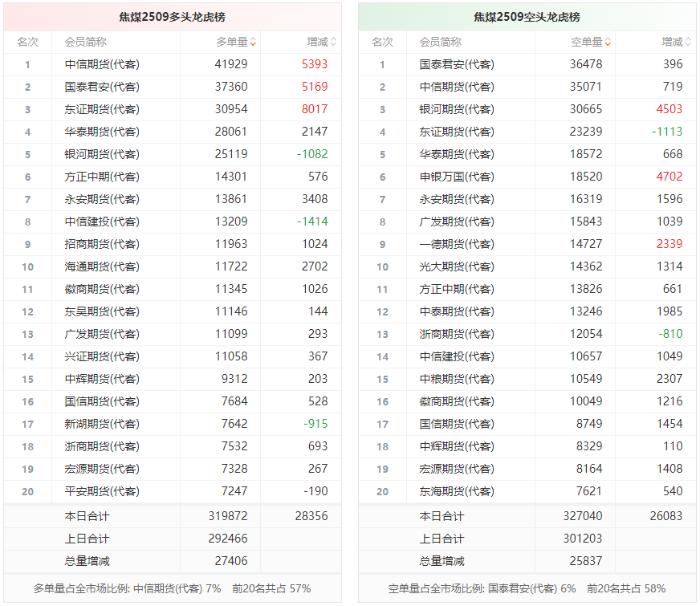
Task: Sort long table by 增减 sort icon
Action: 333,43
